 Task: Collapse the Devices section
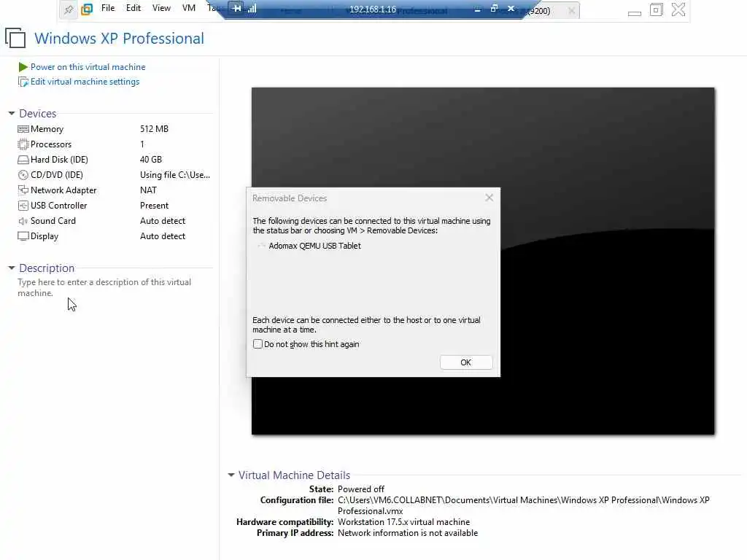(12, 113)
